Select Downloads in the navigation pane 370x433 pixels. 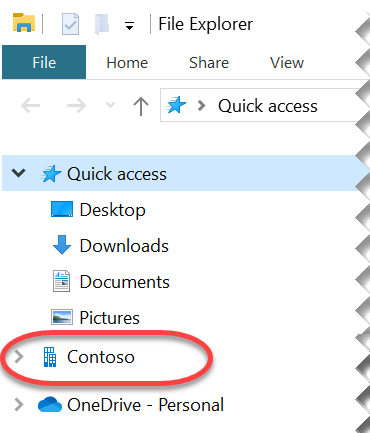(110, 246)
